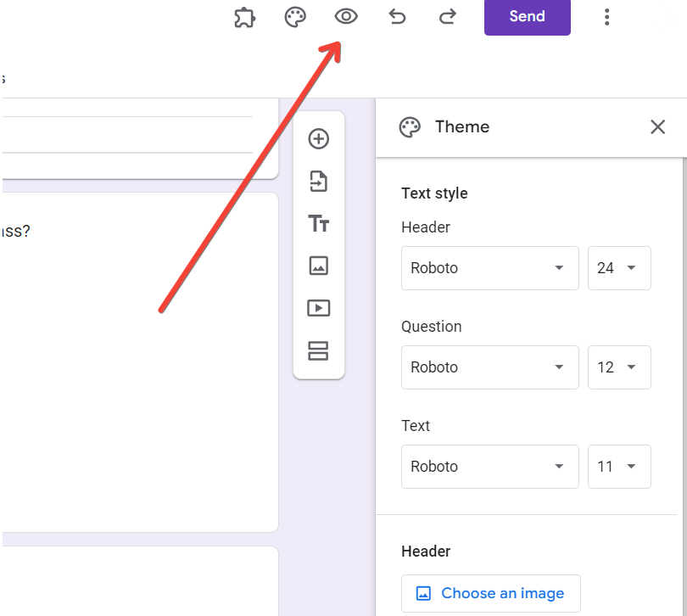Import questions from another form
687x616 pixels.
tap(319, 182)
